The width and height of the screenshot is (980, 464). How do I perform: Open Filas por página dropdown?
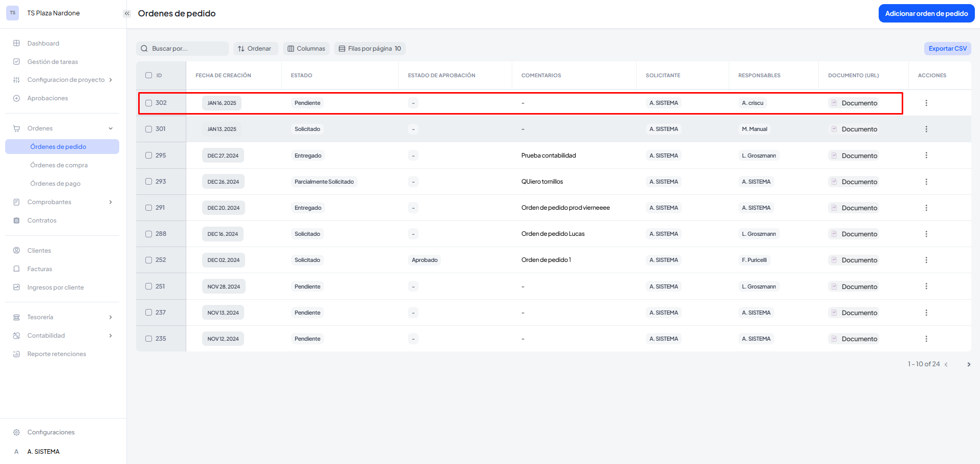[x=369, y=49]
